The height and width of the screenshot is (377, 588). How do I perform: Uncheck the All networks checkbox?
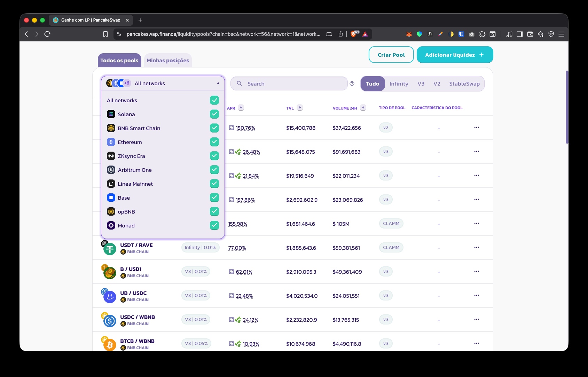click(214, 100)
